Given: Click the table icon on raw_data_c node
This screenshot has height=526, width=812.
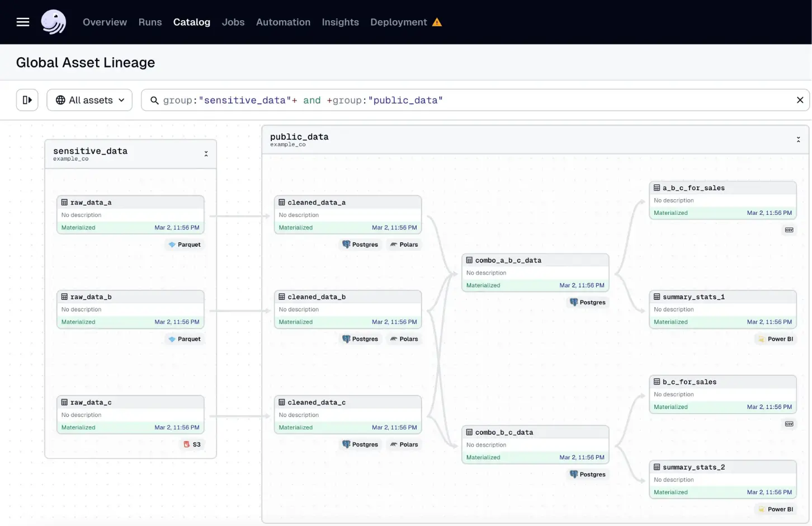Looking at the screenshot, I should click(64, 402).
